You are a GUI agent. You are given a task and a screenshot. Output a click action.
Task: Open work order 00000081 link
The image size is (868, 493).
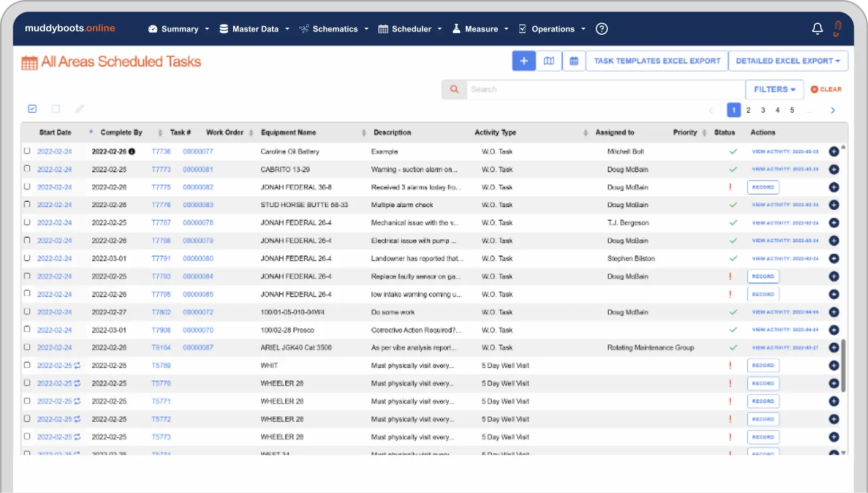point(198,170)
